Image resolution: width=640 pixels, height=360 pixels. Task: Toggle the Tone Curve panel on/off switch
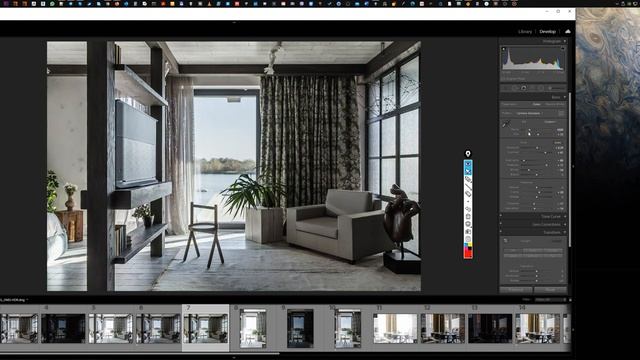click(x=501, y=215)
